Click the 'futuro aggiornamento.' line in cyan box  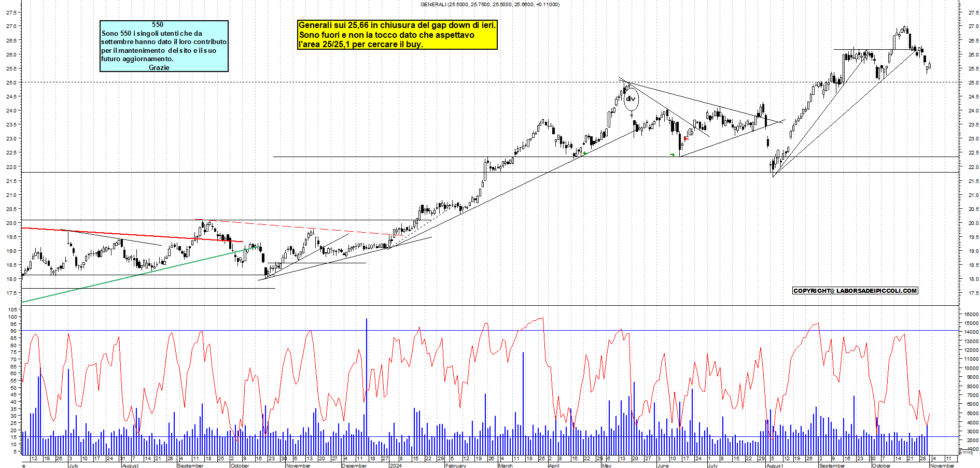click(x=137, y=59)
